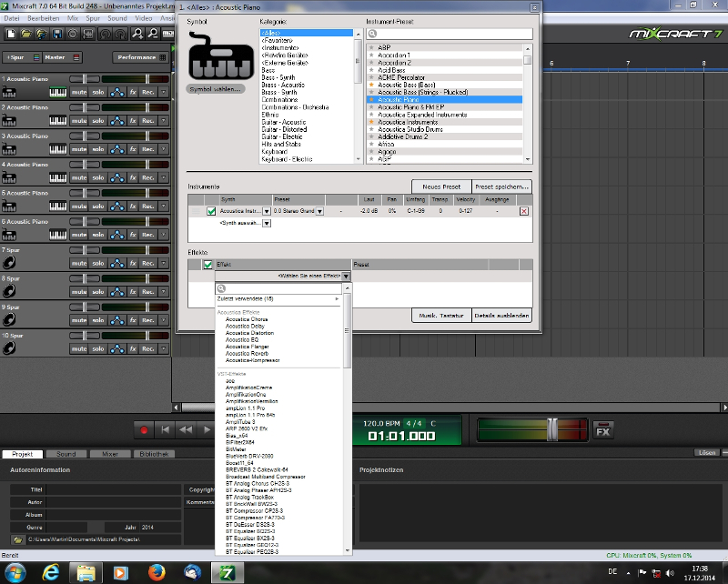
Task: Click the Neues Preset button
Action: point(441,186)
